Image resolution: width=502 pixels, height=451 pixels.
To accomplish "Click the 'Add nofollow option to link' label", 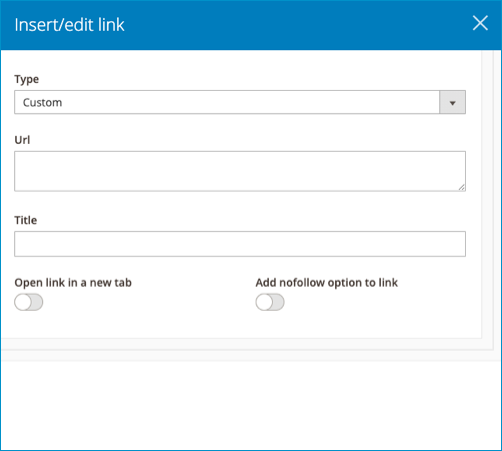I will coord(327,283).
